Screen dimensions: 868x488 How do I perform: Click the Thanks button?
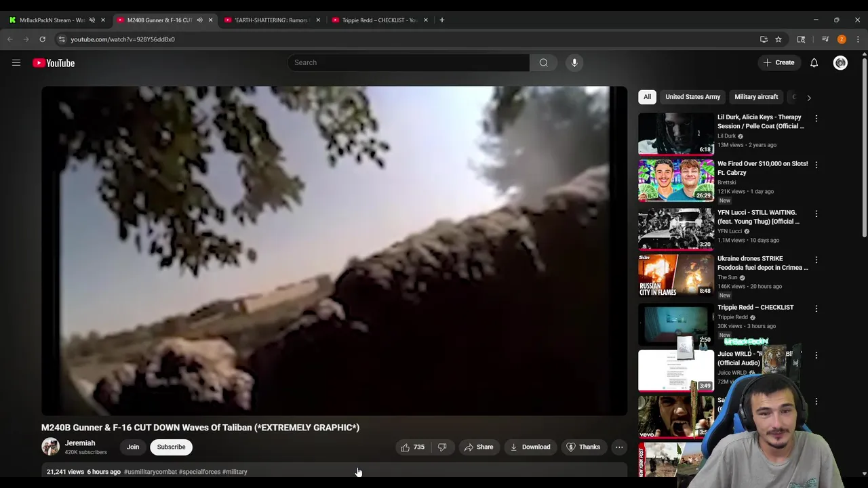(583, 447)
